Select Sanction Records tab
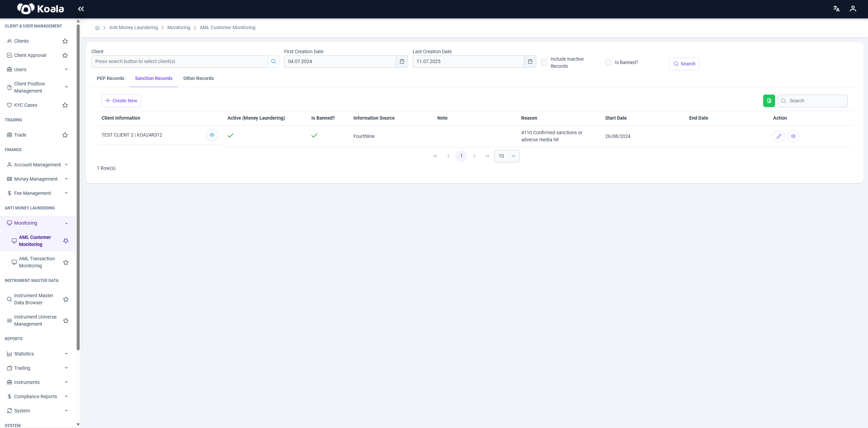 [x=154, y=78]
